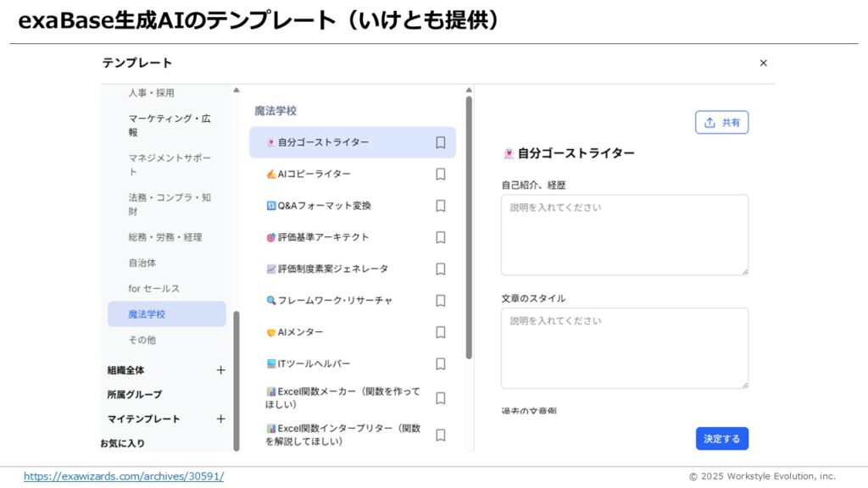Bookmark the 評価制度素案ジェネレータ template

441,269
